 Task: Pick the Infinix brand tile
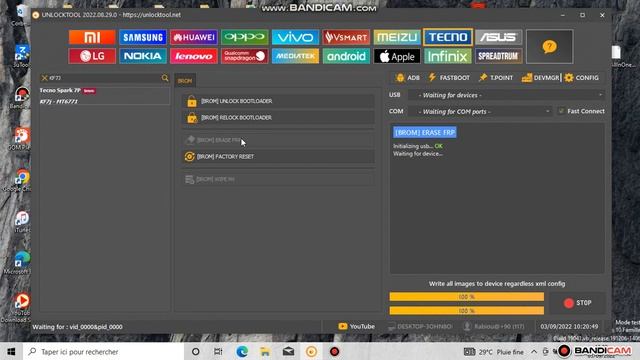(x=448, y=56)
